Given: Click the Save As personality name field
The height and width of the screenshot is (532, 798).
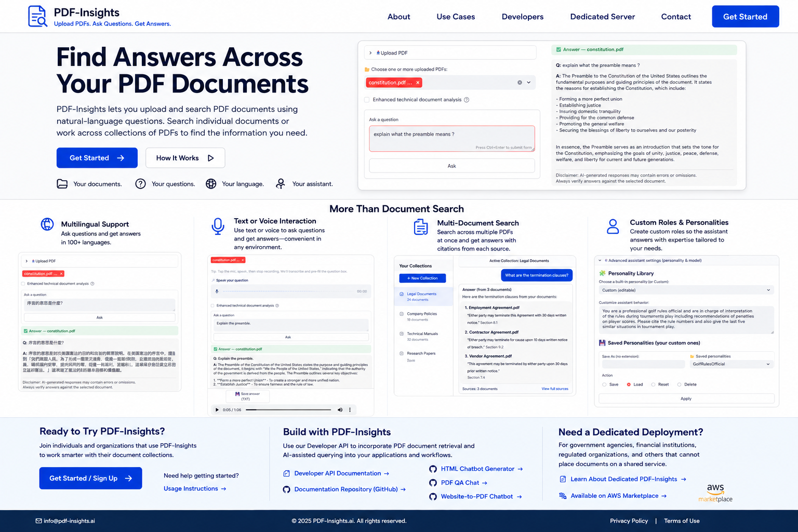Looking at the screenshot, I should [643, 364].
